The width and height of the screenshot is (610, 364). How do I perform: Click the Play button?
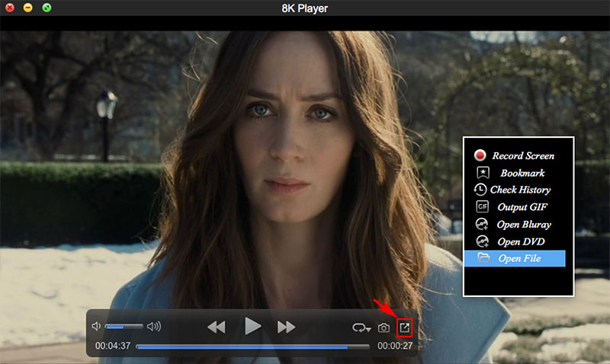(x=252, y=327)
